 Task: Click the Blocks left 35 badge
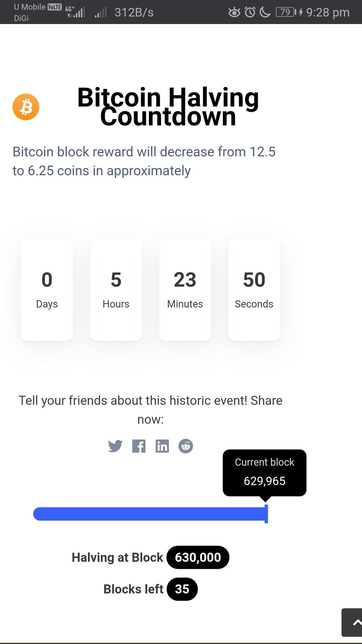182,589
